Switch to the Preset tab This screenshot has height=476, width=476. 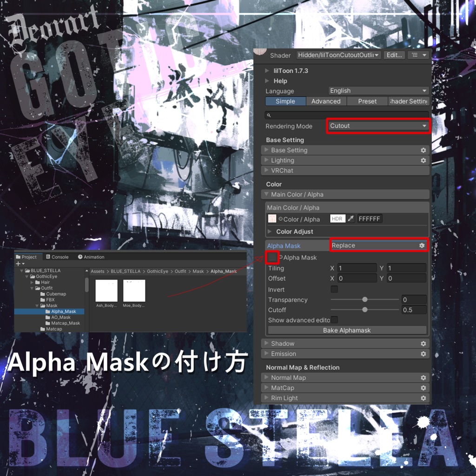[367, 101]
